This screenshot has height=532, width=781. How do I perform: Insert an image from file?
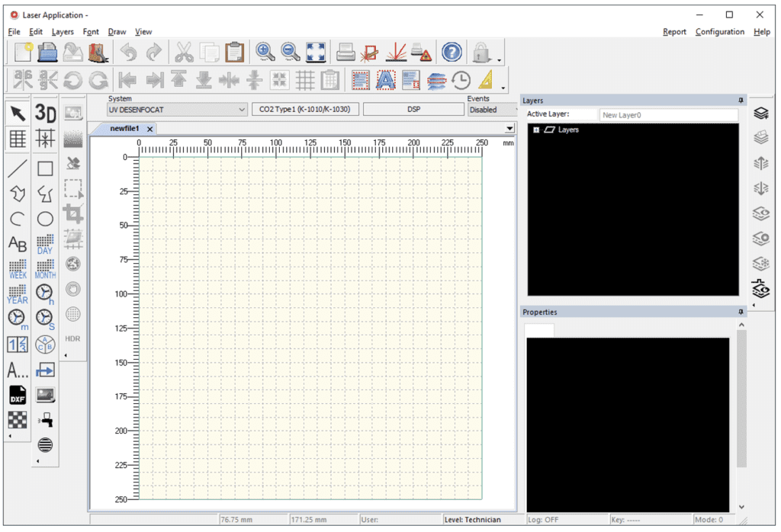[x=45, y=395]
